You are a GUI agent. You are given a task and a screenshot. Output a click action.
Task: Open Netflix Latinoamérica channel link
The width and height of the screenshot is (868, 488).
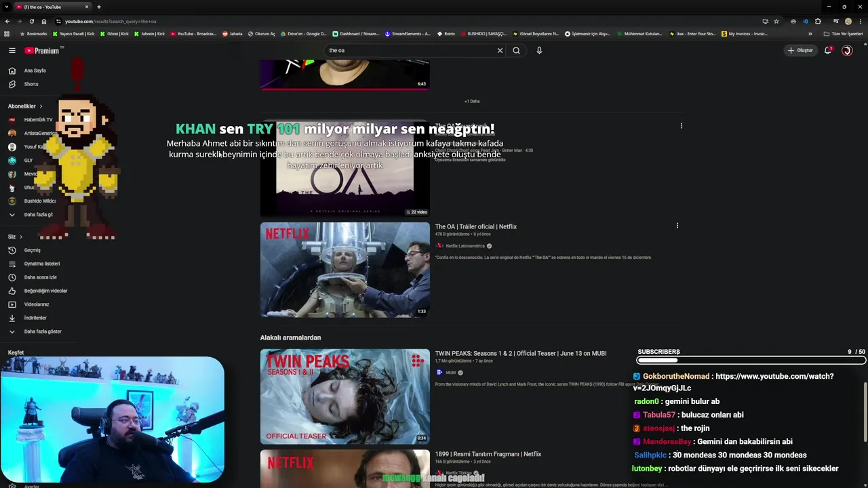pos(464,246)
